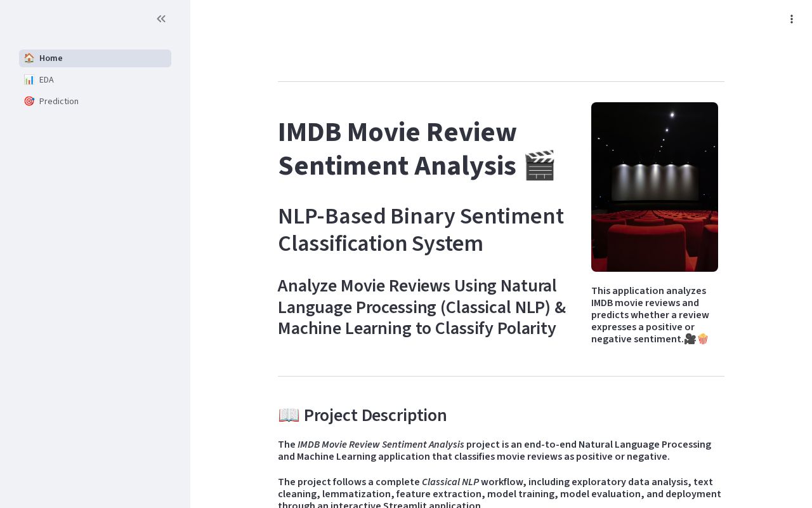Image resolution: width=812 pixels, height=508 pixels.
Task: Go to the EDA page
Action: [x=95, y=79]
